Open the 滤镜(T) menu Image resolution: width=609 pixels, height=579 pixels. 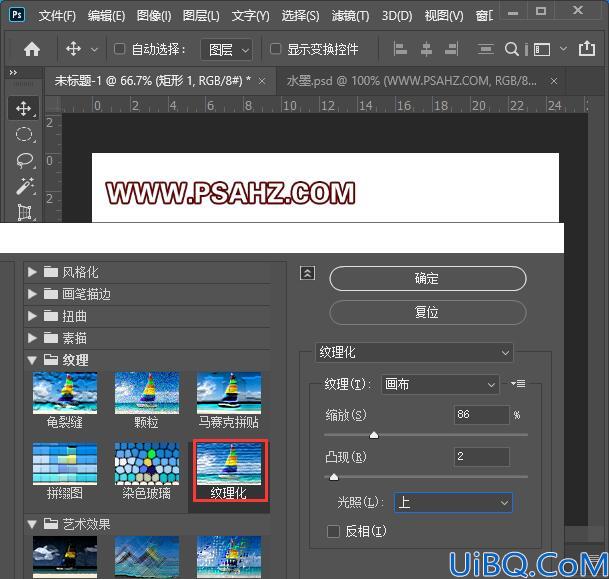pos(350,16)
